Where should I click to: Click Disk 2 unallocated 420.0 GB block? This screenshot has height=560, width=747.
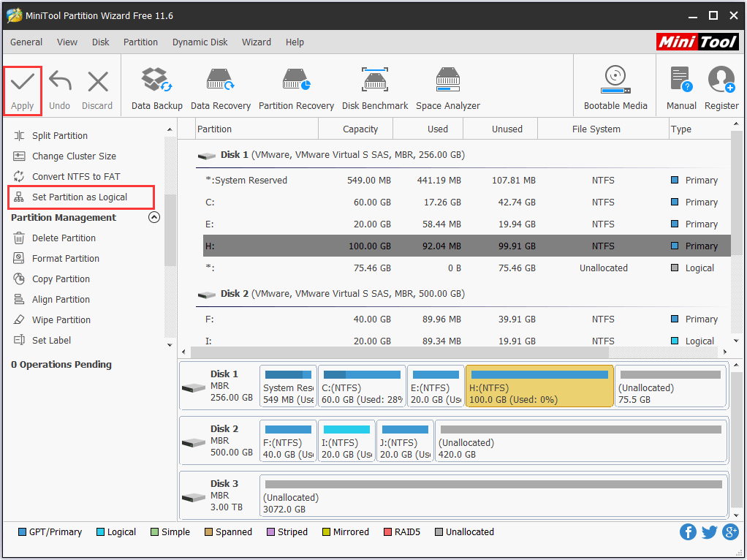click(581, 441)
